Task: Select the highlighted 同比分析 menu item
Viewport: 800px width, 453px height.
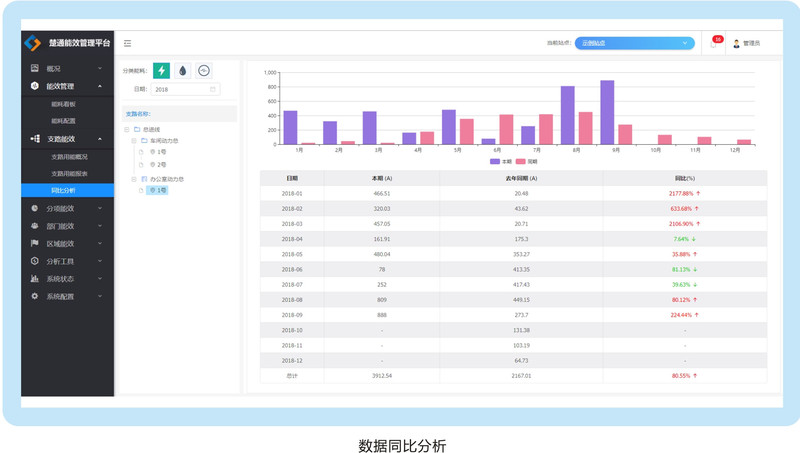Action: pyautogui.click(x=67, y=190)
